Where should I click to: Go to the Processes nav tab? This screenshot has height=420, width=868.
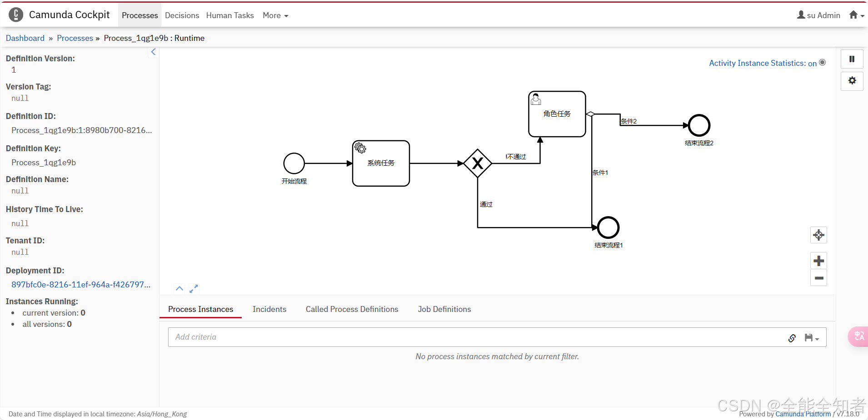(x=140, y=15)
